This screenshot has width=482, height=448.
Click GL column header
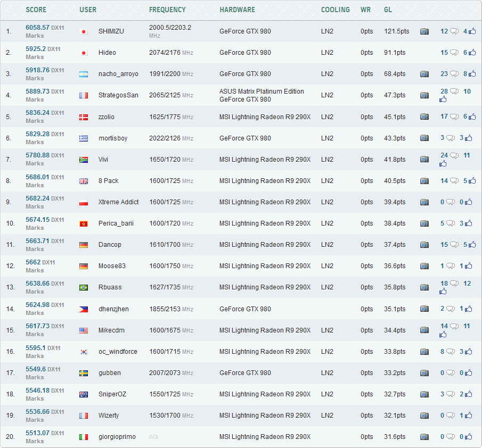[x=388, y=10]
